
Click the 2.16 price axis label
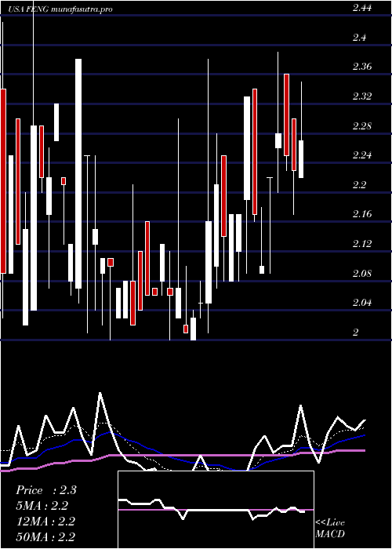tap(362, 214)
